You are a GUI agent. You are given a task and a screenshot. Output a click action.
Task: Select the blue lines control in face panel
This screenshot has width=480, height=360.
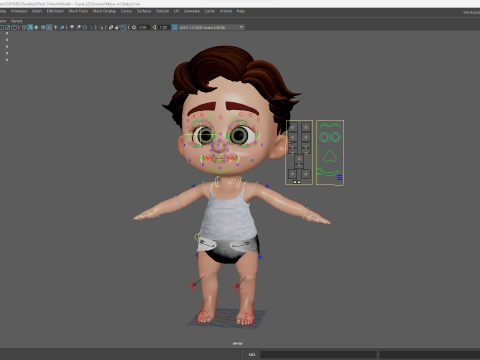click(339, 177)
